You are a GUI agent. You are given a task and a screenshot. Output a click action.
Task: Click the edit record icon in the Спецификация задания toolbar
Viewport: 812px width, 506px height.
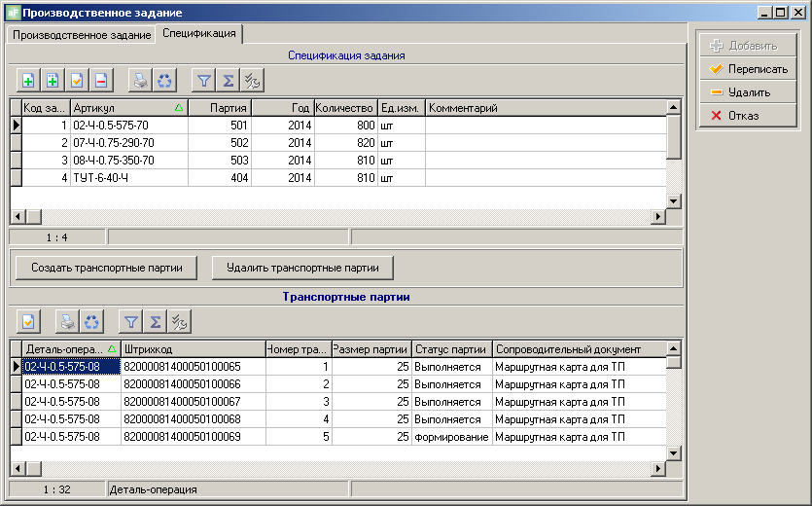click(78, 81)
